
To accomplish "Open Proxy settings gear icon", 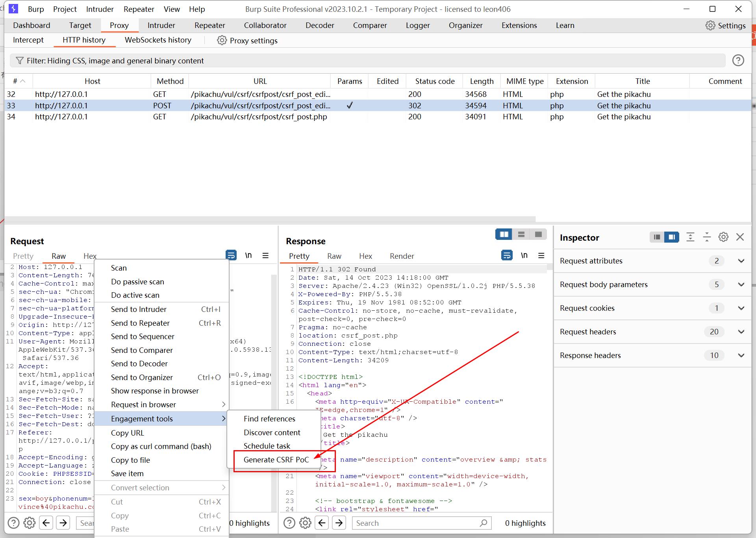I will click(x=222, y=40).
